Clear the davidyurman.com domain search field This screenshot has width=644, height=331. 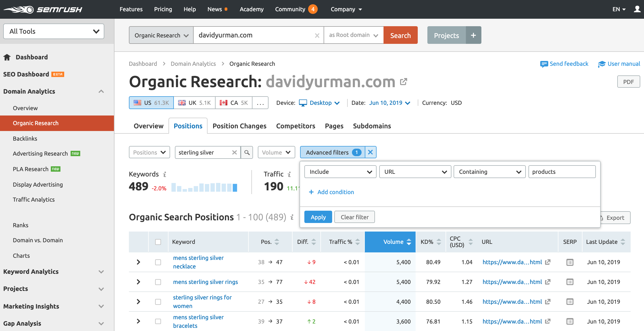coord(317,35)
